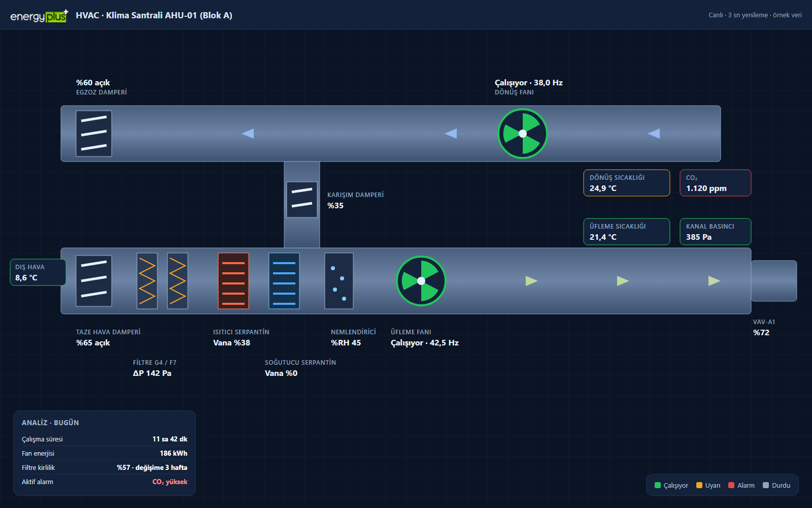Image resolution: width=812 pixels, height=508 pixels.
Task: Click the 'CO₂ yüksek' active alarm text
Action: pos(170,482)
